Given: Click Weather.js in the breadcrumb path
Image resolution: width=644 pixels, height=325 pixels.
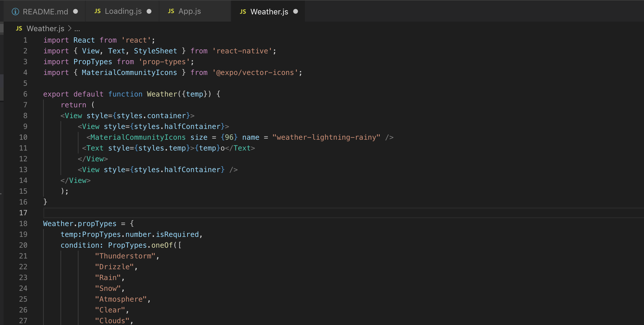Looking at the screenshot, I should (45, 28).
